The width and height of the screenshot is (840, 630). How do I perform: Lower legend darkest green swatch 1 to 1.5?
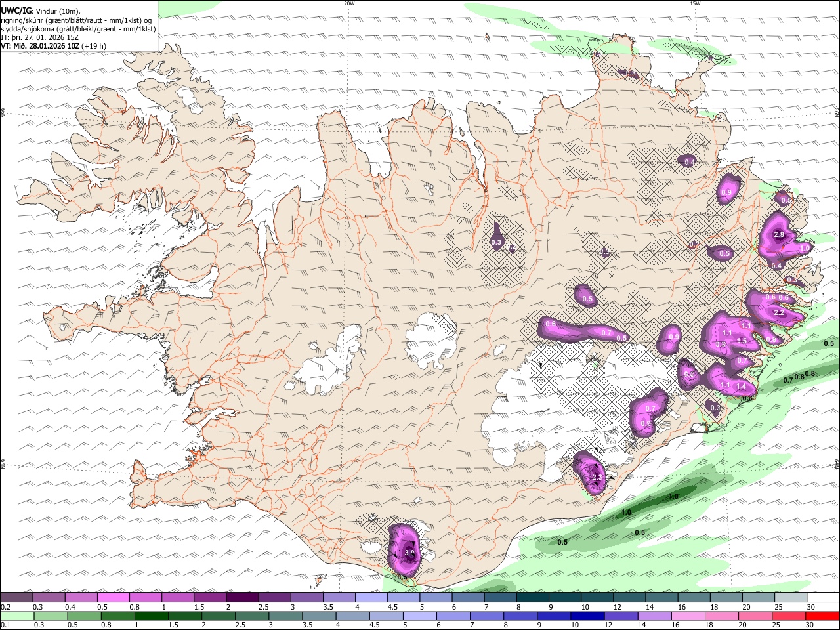click(x=150, y=616)
